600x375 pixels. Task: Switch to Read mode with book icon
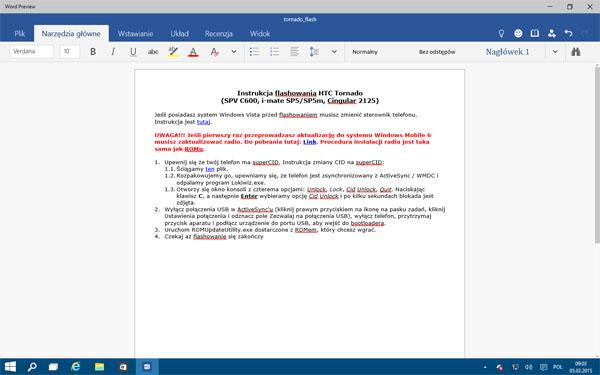point(535,34)
